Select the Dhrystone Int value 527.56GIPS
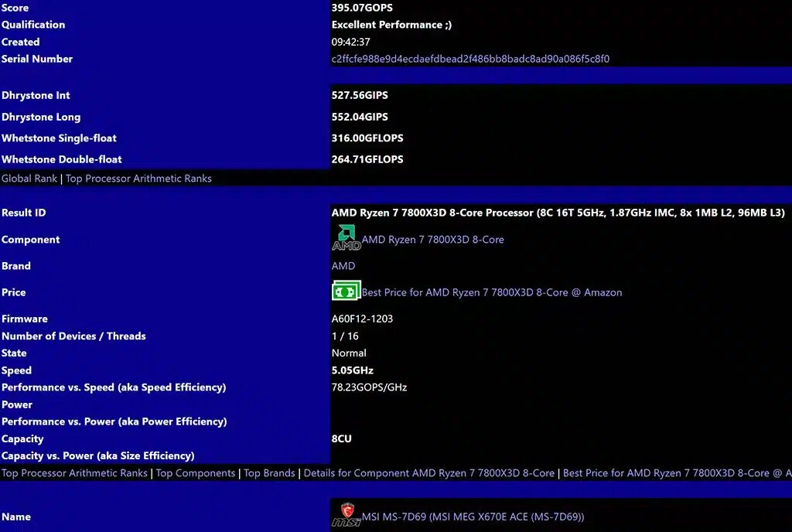This screenshot has width=792, height=532. click(360, 95)
